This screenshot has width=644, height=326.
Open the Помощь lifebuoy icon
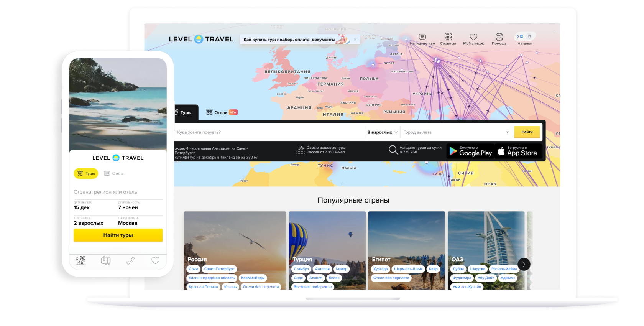click(499, 37)
